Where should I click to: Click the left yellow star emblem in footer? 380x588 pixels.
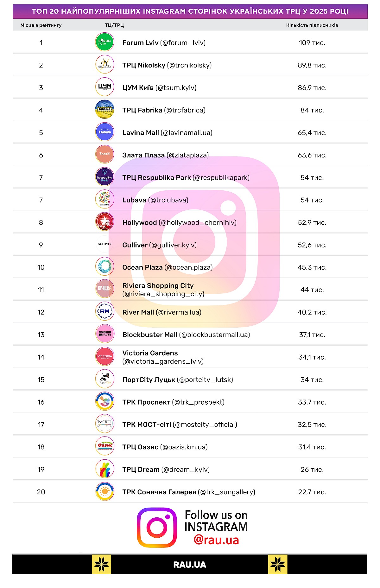pos(101,564)
